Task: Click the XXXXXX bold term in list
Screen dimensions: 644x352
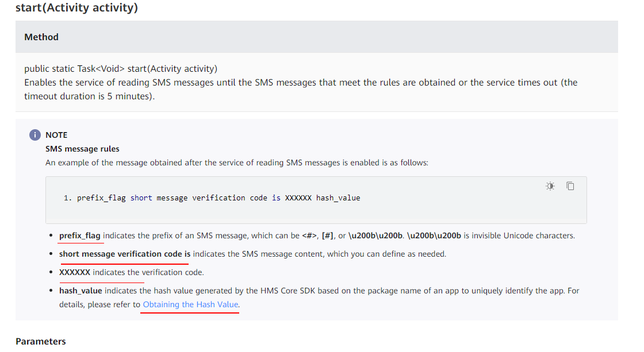Action: 75,272
